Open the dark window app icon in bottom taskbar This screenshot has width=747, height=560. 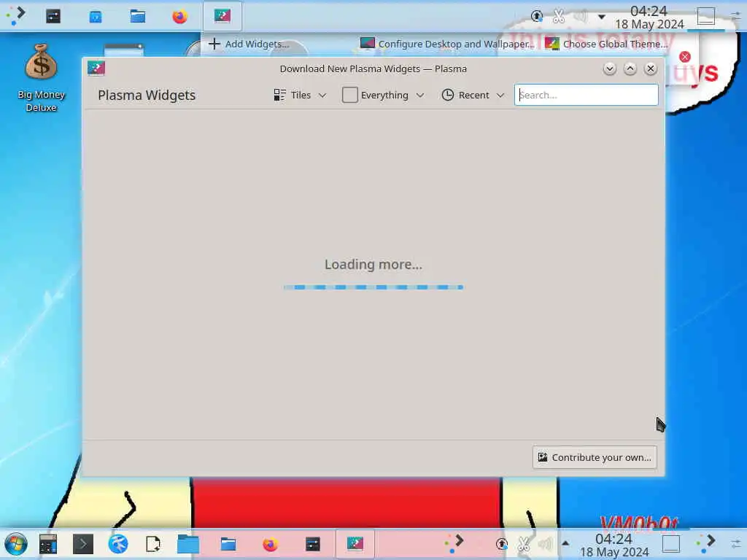(312, 544)
